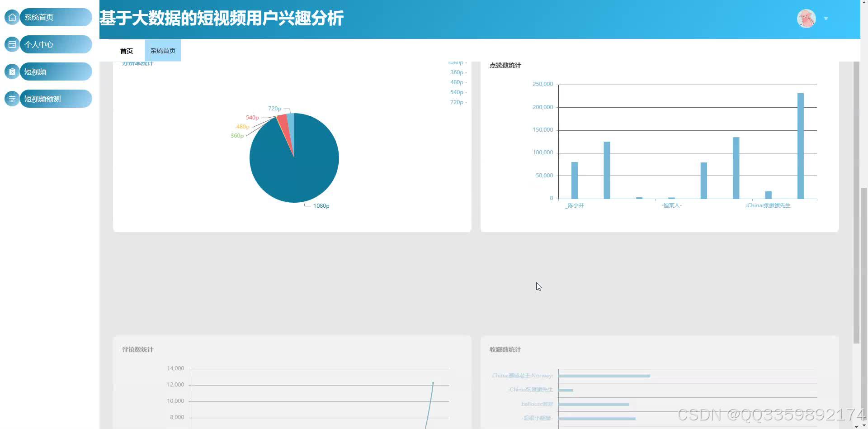Click the 收藏数统计 chart title
This screenshot has width=868, height=429.
click(x=505, y=349)
